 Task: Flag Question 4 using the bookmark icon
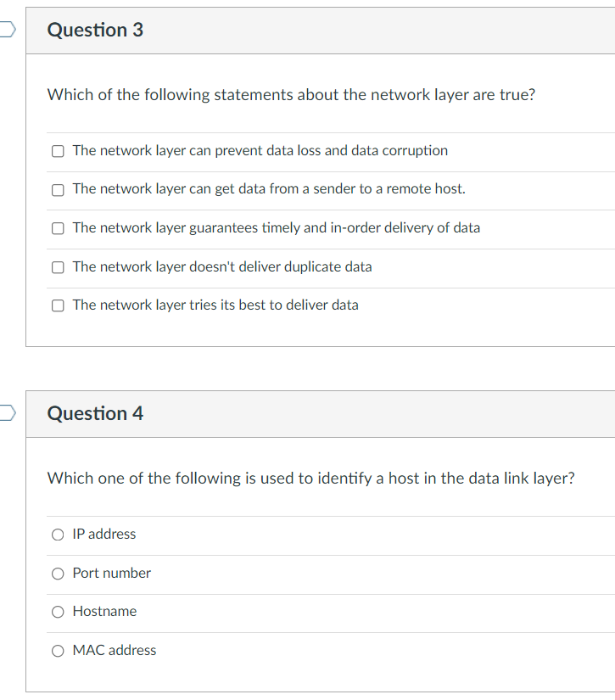[7, 413]
